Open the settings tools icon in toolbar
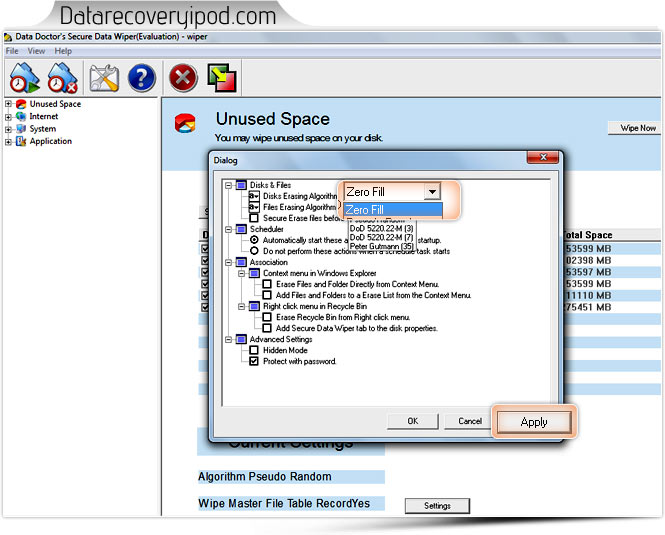This screenshot has height=535, width=665. (104, 78)
